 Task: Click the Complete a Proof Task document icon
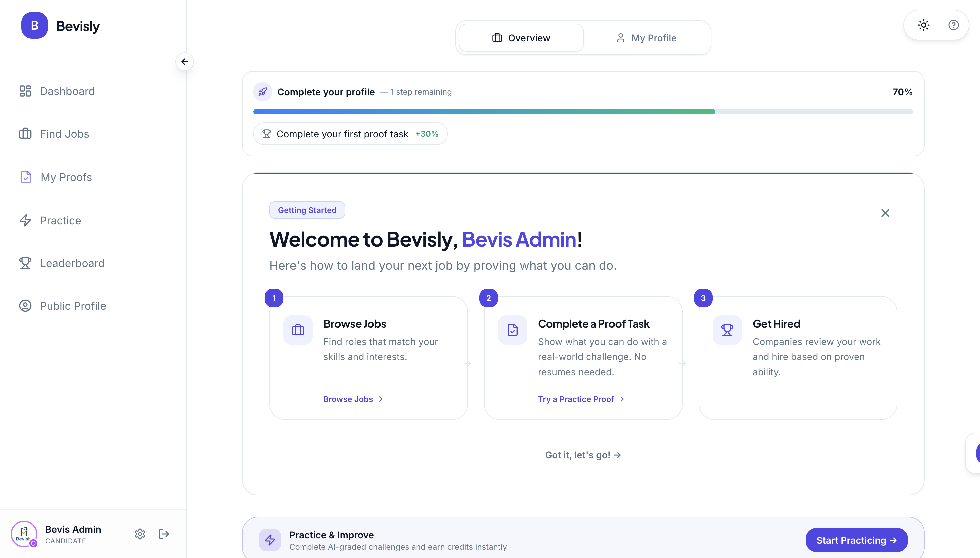[x=513, y=330]
